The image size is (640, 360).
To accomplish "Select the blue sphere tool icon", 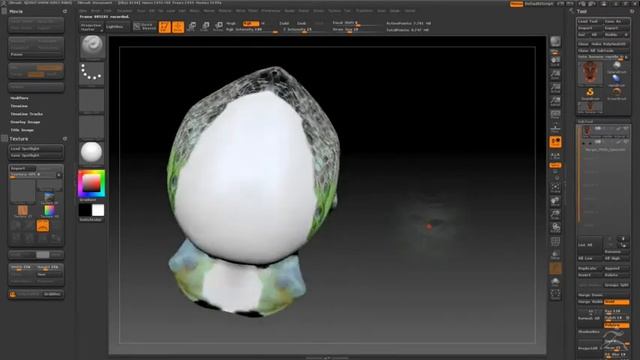I will (x=616, y=79).
